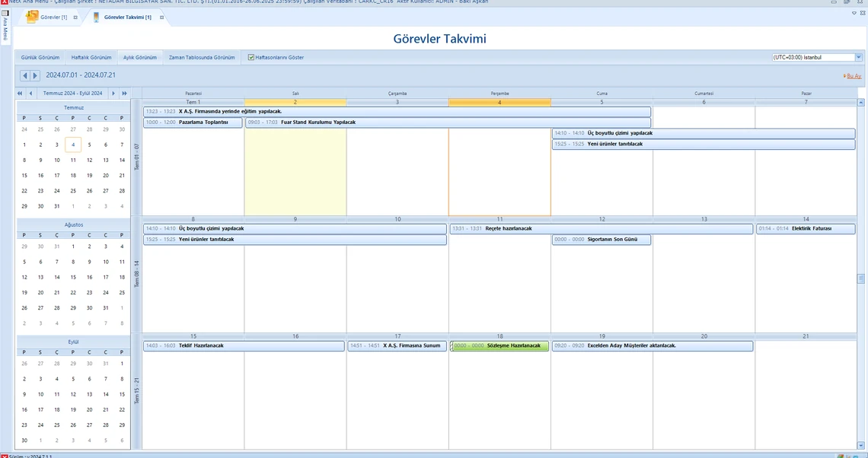
Task: Open the tab list dropdown arrow at top right
Action: pos(854,13)
